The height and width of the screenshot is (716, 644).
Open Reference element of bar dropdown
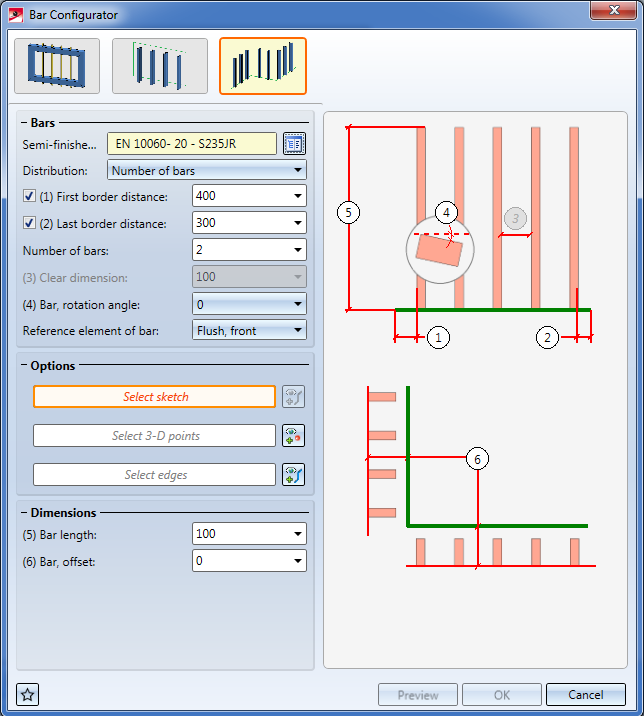pyautogui.click(x=249, y=330)
